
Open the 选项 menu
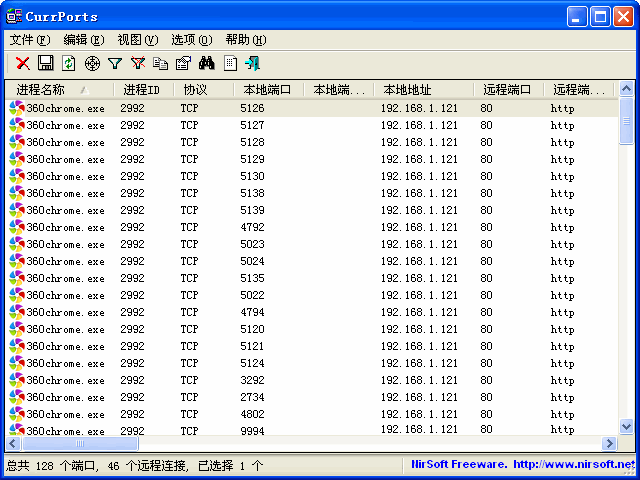point(191,40)
